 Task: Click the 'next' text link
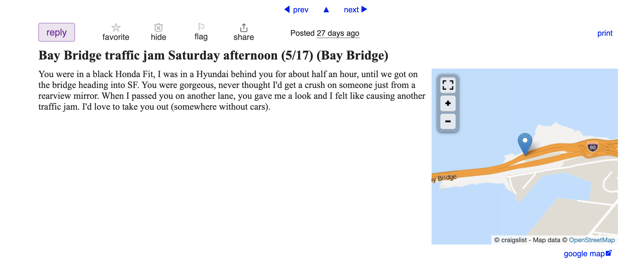[x=351, y=10]
